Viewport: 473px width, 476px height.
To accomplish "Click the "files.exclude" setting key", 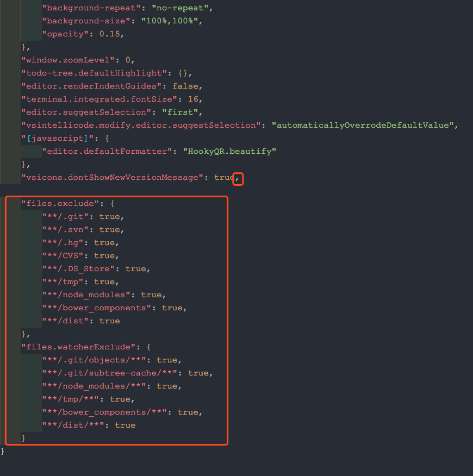I will click(x=60, y=203).
